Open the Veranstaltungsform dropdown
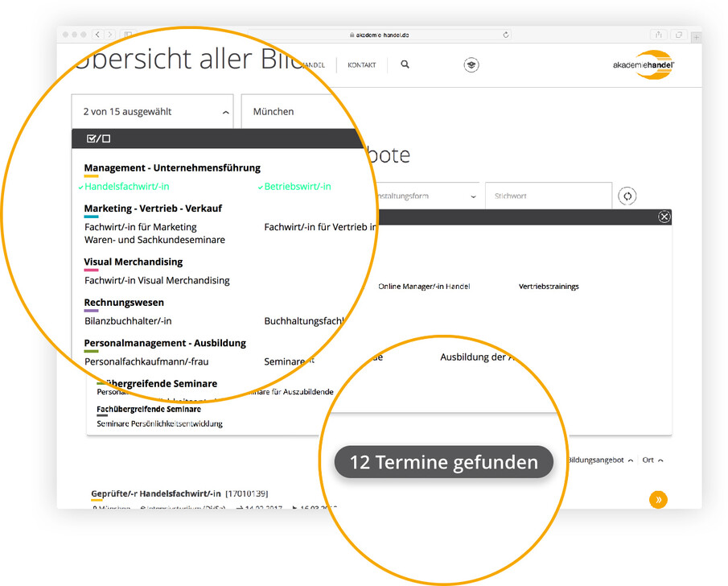Image resolution: width=728 pixels, height=586 pixels. click(473, 195)
